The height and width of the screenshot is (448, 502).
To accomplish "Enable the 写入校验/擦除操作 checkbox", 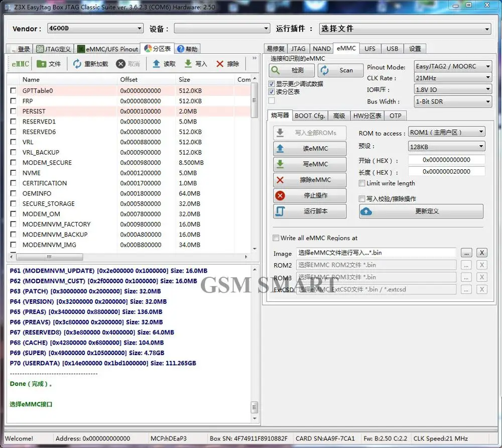I will coord(362,199).
